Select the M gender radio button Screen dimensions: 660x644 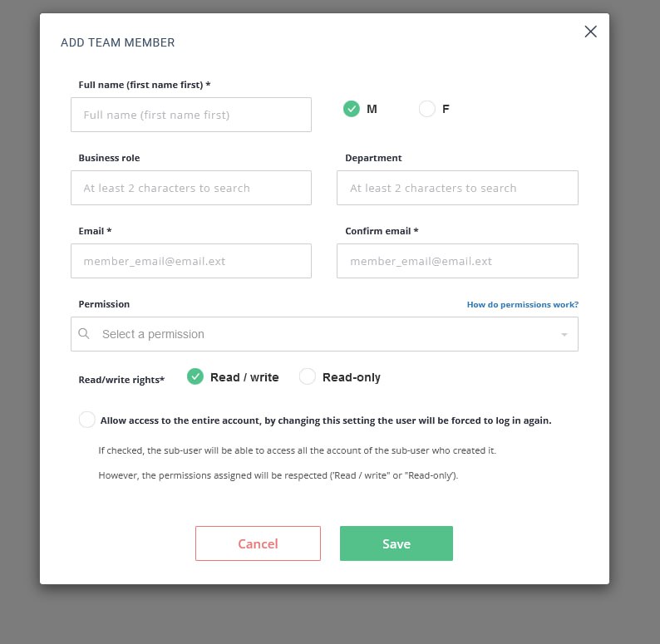pos(352,109)
